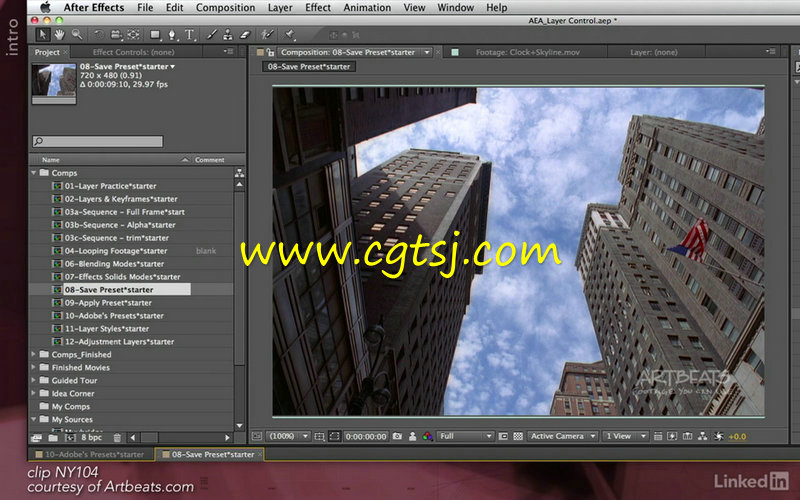Image resolution: width=800 pixels, height=500 pixels.
Task: Open the composition flowchart
Action: pos(703,436)
